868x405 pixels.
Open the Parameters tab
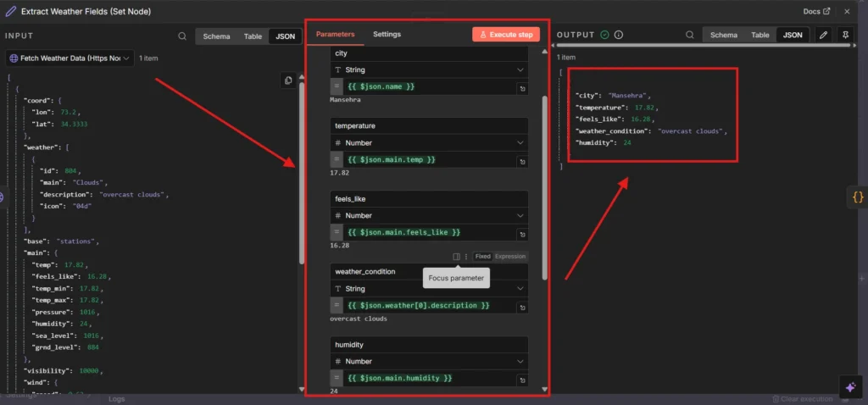click(x=335, y=34)
